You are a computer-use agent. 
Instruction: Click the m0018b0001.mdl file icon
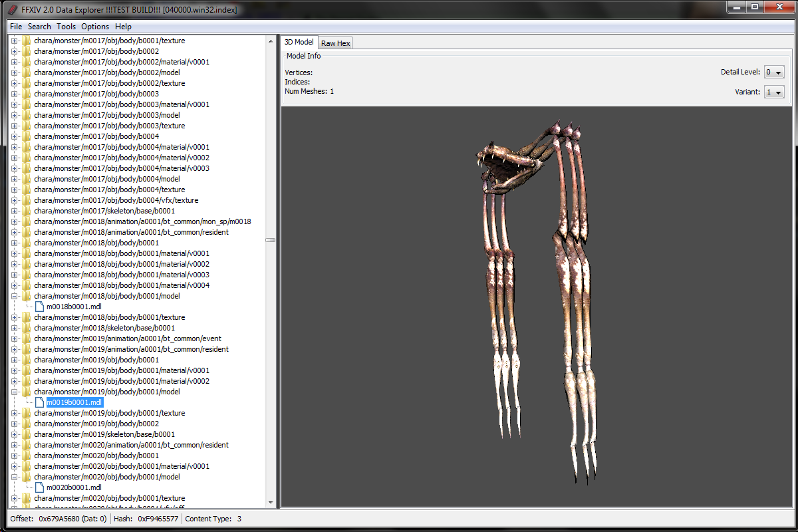coord(39,307)
